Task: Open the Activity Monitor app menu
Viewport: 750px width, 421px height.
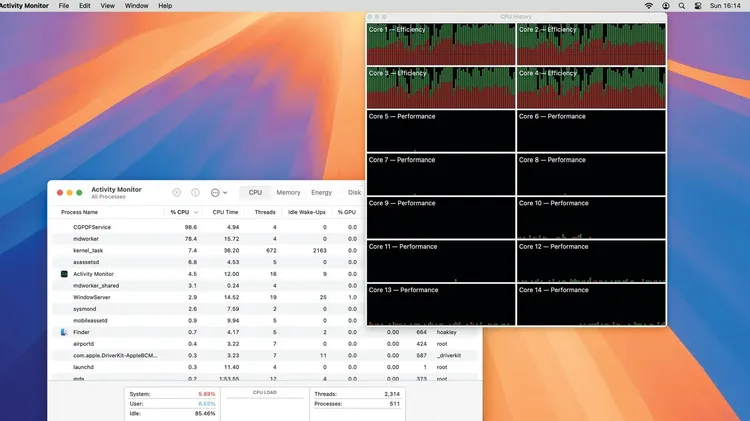Action: (24, 6)
